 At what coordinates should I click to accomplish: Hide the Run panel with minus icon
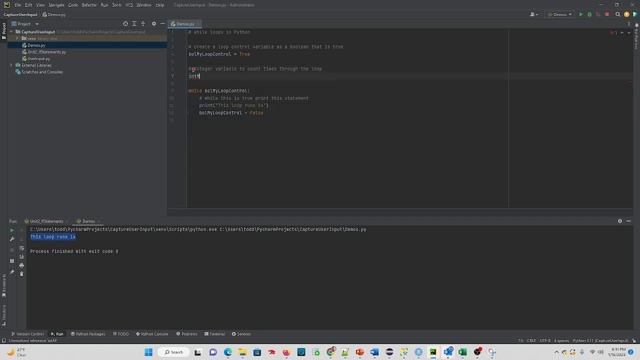(629, 221)
